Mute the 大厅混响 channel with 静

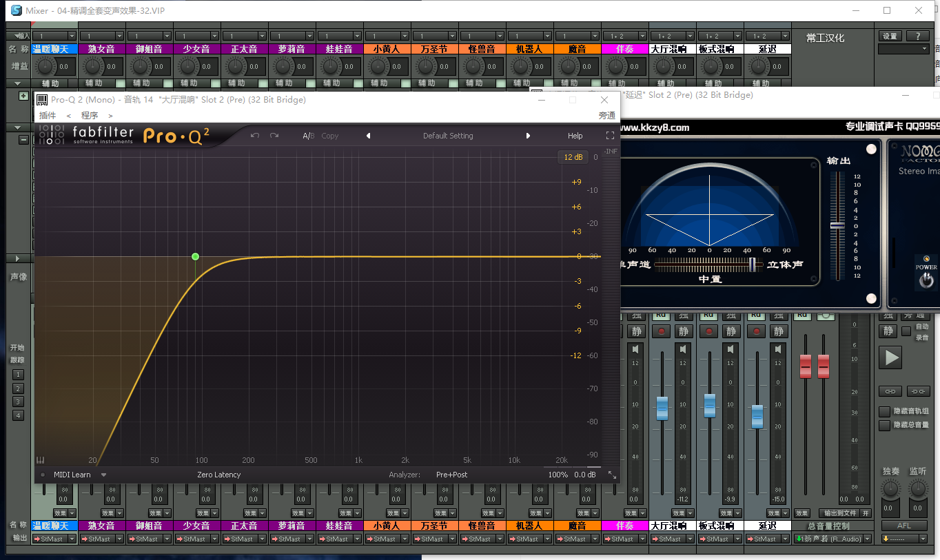(683, 331)
